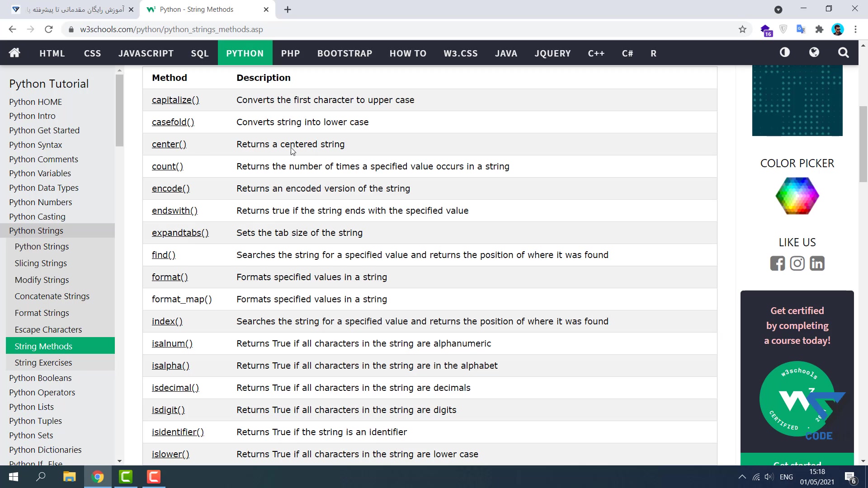Reload the page with refresh button
The image size is (868, 488).
(x=49, y=29)
